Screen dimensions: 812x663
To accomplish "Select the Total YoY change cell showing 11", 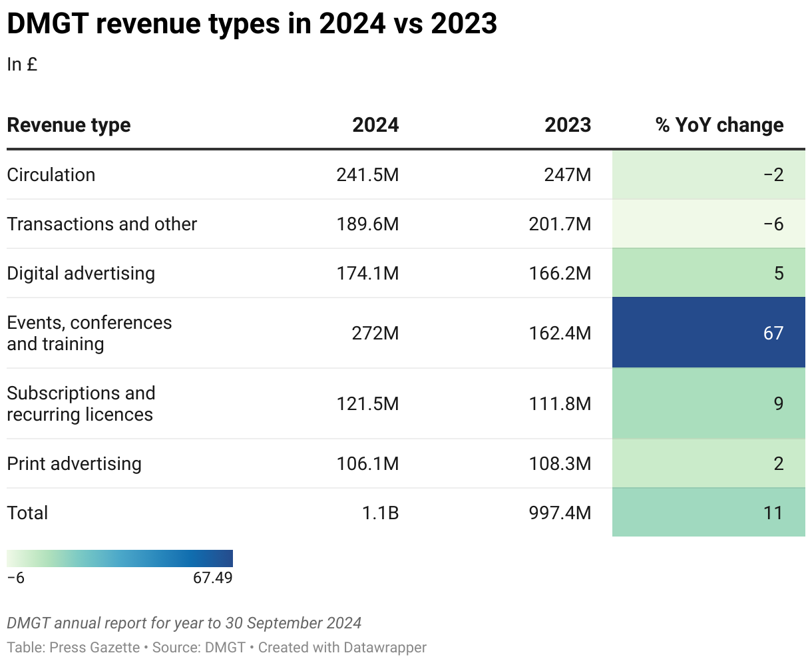I will [708, 513].
